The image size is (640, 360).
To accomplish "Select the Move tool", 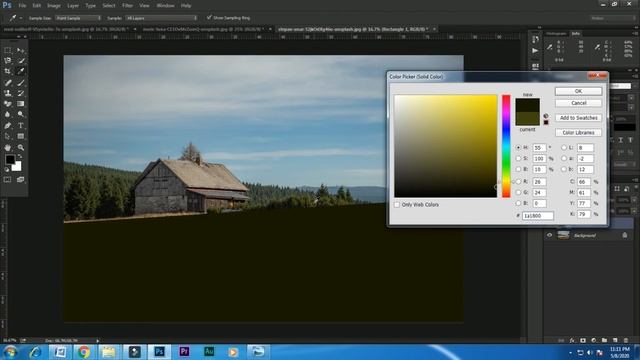I will (x=21, y=50).
